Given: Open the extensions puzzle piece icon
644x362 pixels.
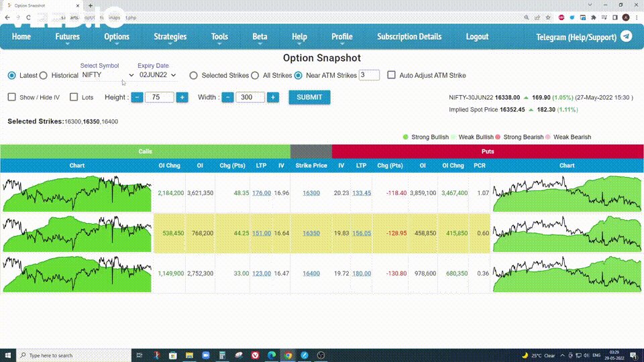Looking at the screenshot, I should 594,17.
